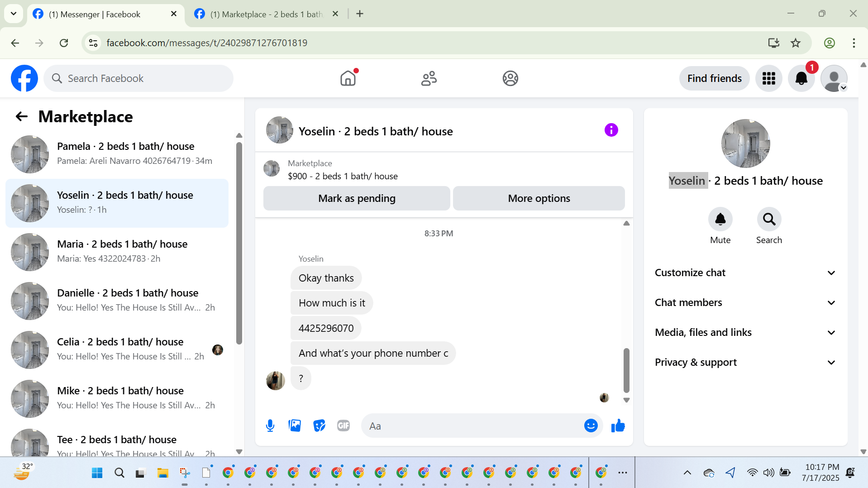Expand Customize chat section
868x488 pixels.
745,273
